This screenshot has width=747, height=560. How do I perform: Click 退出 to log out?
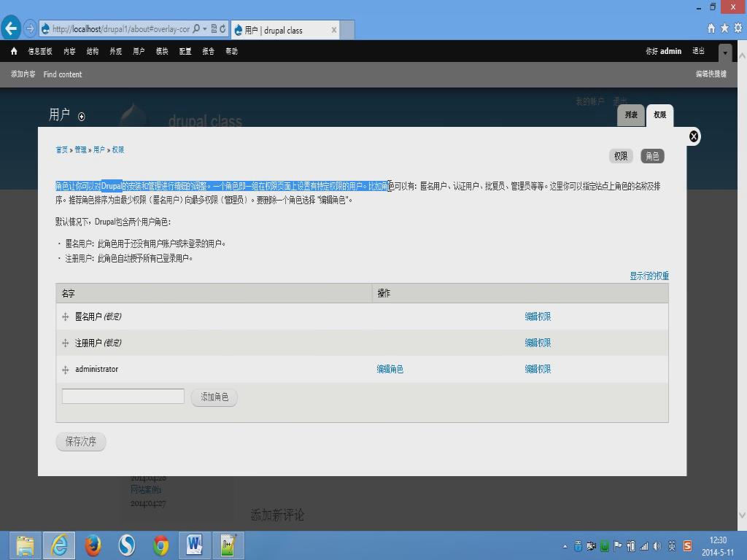(698, 51)
